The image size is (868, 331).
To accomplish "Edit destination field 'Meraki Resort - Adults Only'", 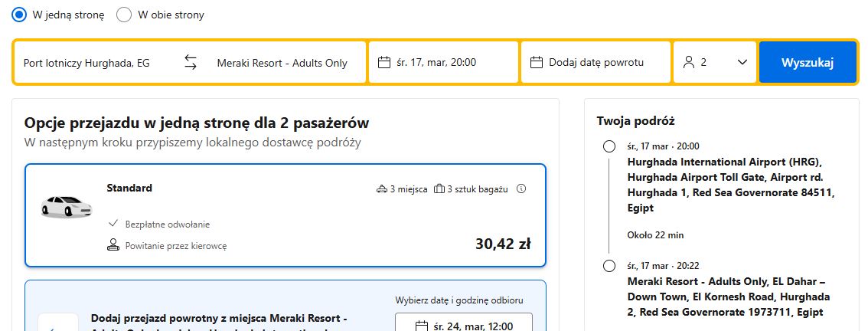I will pyautogui.click(x=282, y=63).
